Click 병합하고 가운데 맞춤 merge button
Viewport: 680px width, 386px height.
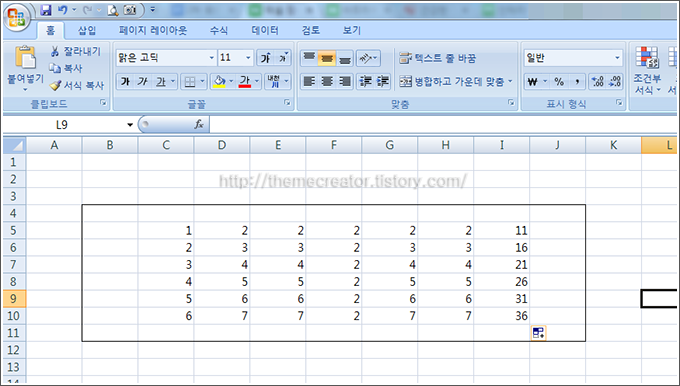451,81
